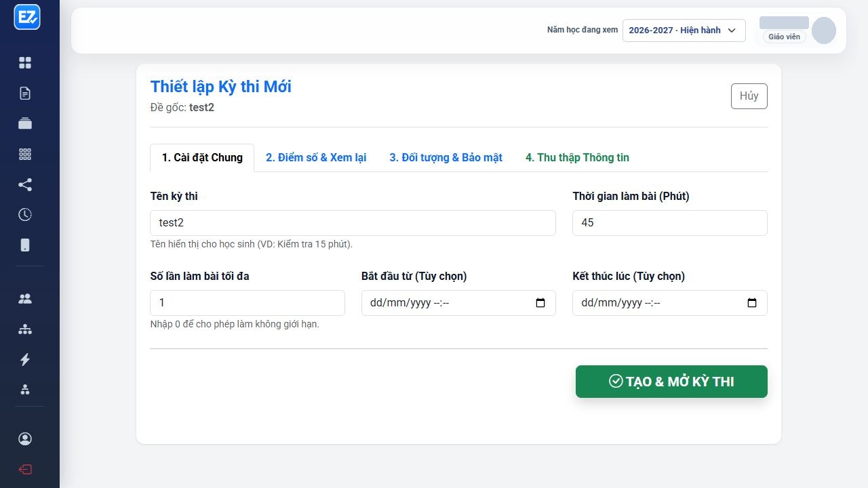Open the hierarchy org-chart icon in sidebar
Viewport: 868px width, 488px height.
tap(25, 329)
